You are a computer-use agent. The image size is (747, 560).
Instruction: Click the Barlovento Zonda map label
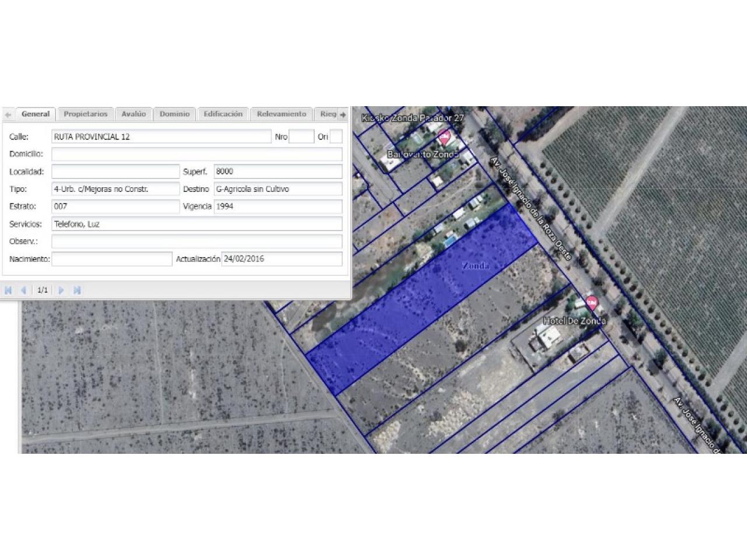pyautogui.click(x=424, y=155)
